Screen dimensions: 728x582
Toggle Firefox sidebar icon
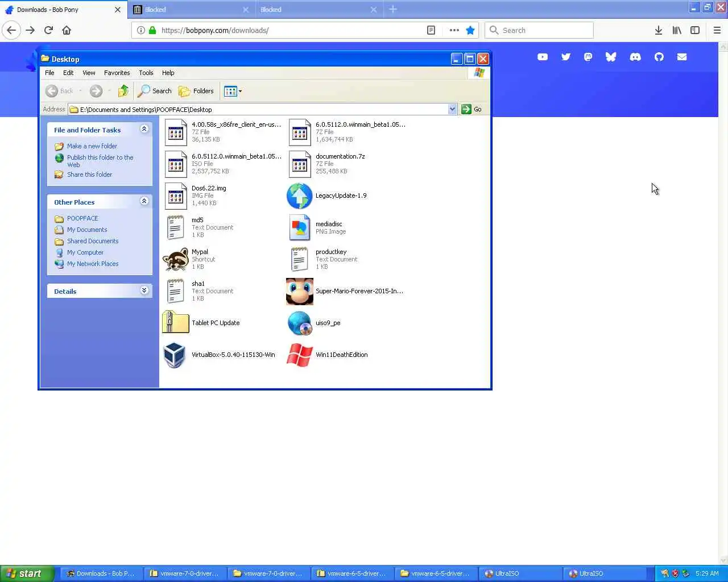(x=695, y=30)
